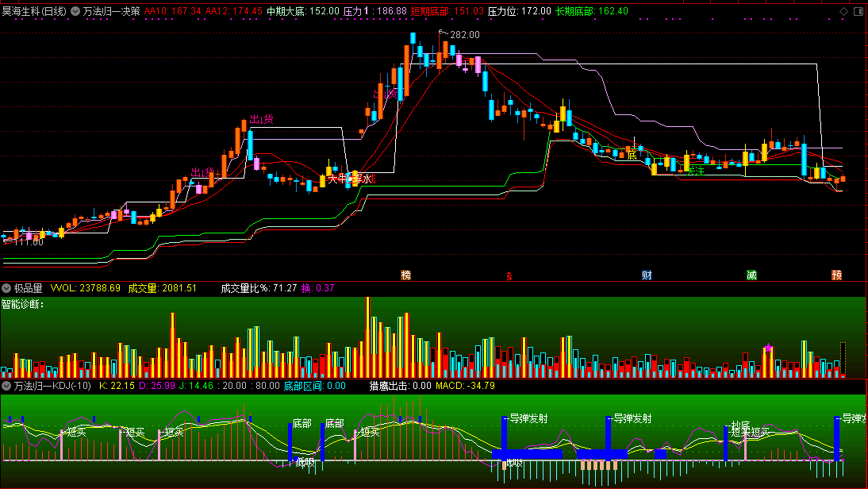This screenshot has height=489, width=868.
Task: Click the 猎鹰出击: 0.00 readout
Action: pos(400,386)
